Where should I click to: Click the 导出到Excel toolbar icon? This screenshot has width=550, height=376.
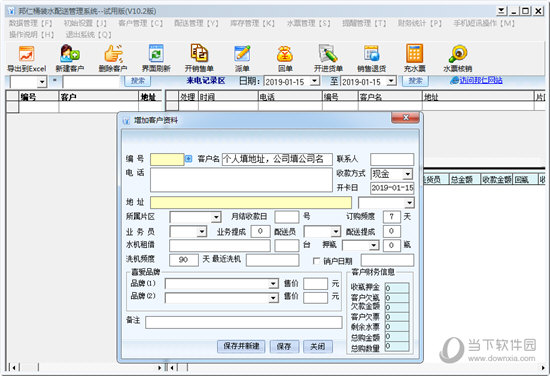click(27, 58)
